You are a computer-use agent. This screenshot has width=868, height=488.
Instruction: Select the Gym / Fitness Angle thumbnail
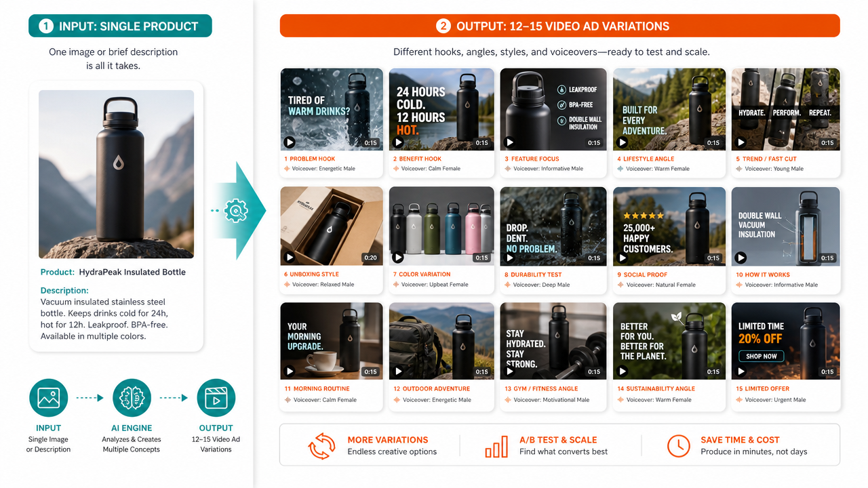pos(553,341)
